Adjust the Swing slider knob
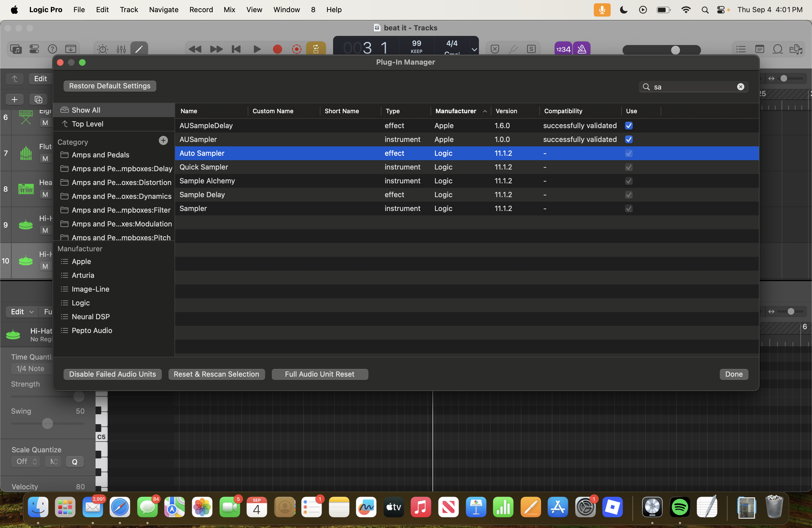The image size is (812, 528). (48, 424)
